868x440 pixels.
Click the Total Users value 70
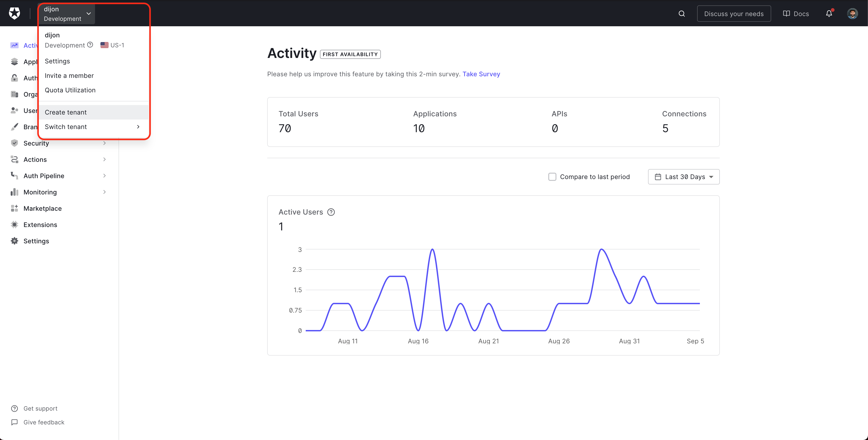click(285, 129)
